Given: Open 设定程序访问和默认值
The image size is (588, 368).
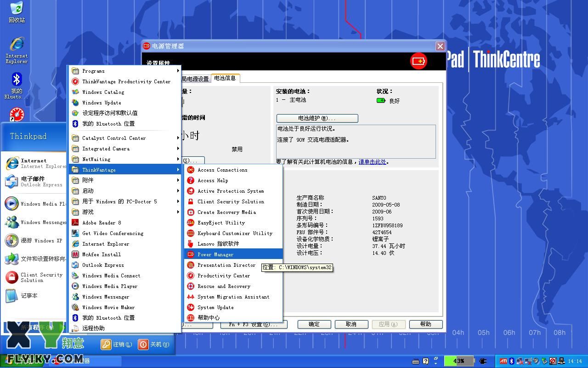Looking at the screenshot, I should click(x=124, y=113).
